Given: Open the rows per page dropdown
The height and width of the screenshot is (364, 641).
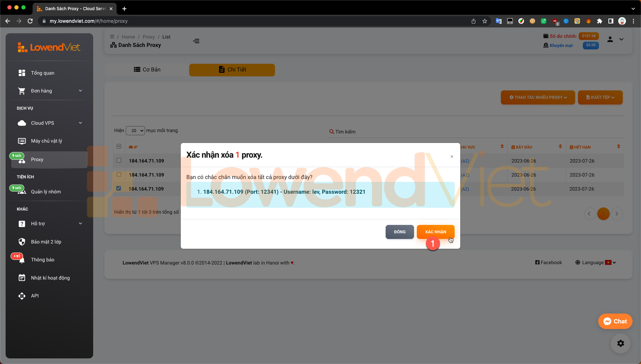Looking at the screenshot, I should pos(135,131).
